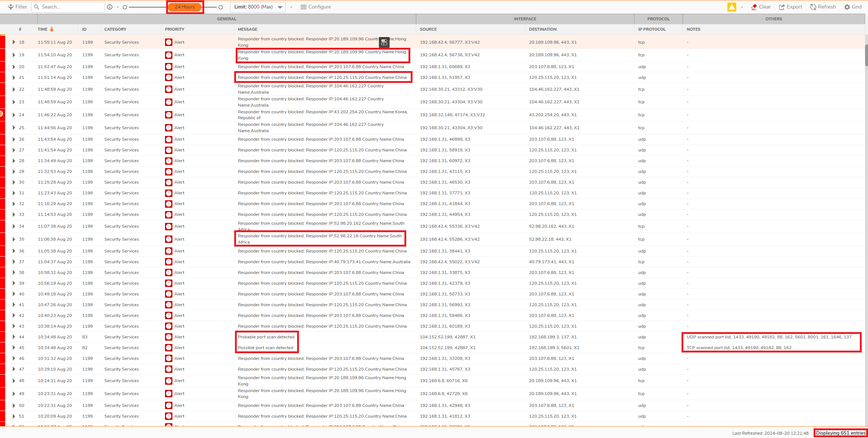Click the info icon beside search

pyautogui.click(x=110, y=7)
